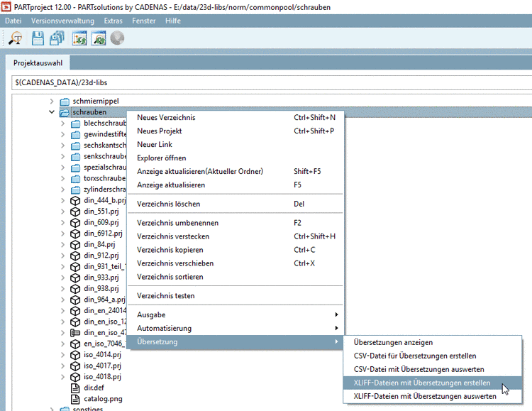Click the document icon of dir.def

pos(76,388)
